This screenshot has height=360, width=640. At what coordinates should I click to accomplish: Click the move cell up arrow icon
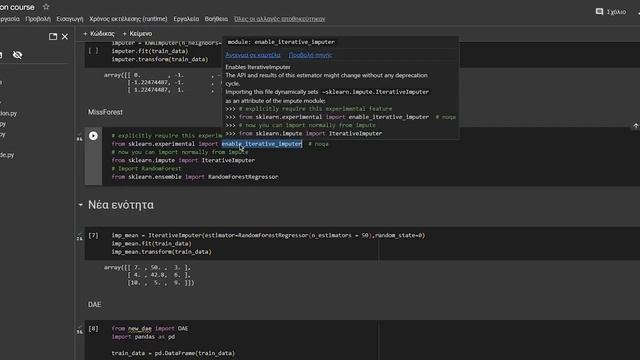[x=636, y=127]
